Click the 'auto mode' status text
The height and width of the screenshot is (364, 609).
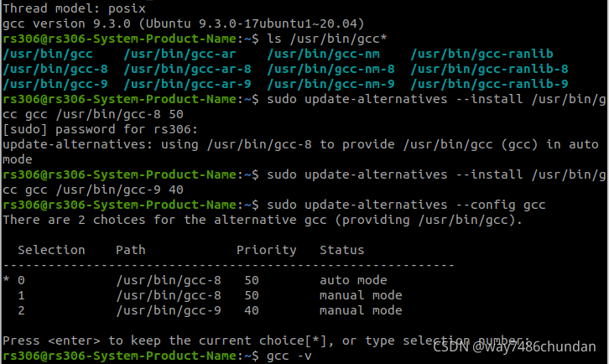353,280
